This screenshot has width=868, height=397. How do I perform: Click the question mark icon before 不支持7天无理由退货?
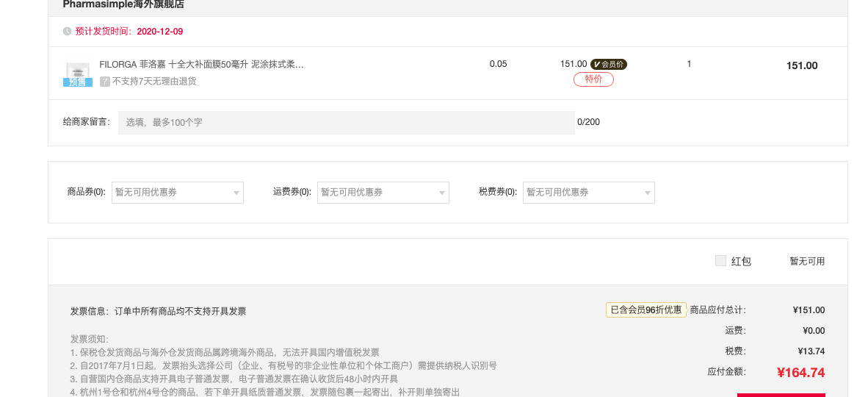coord(104,82)
